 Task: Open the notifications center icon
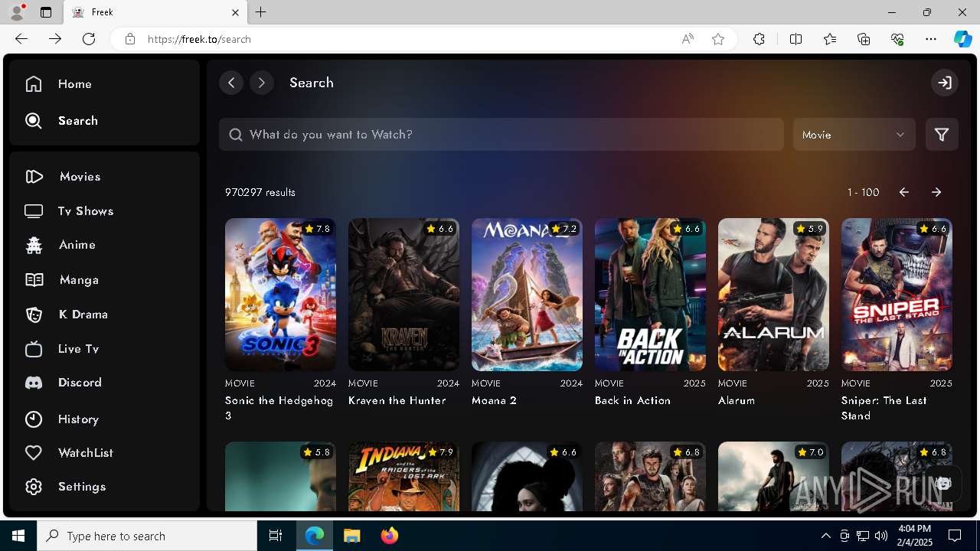point(955,536)
